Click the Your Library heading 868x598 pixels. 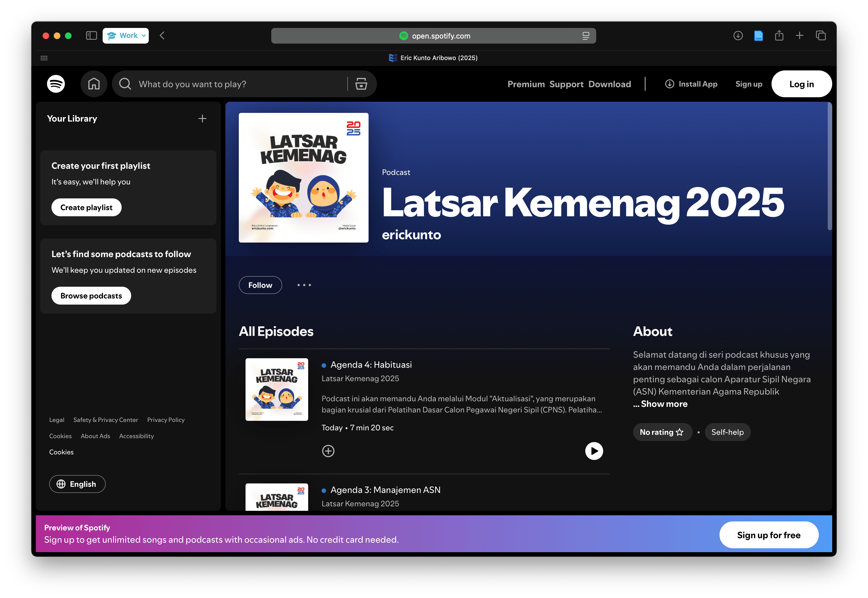[x=72, y=119]
